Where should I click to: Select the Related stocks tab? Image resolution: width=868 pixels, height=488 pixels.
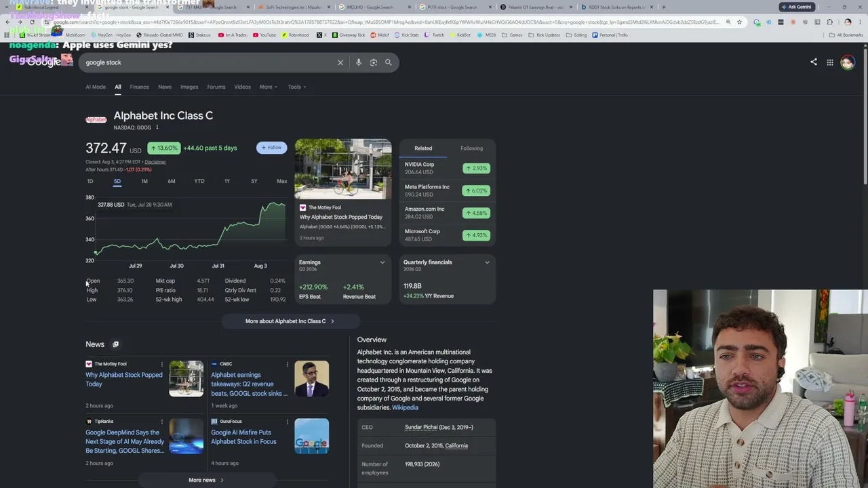click(x=423, y=148)
